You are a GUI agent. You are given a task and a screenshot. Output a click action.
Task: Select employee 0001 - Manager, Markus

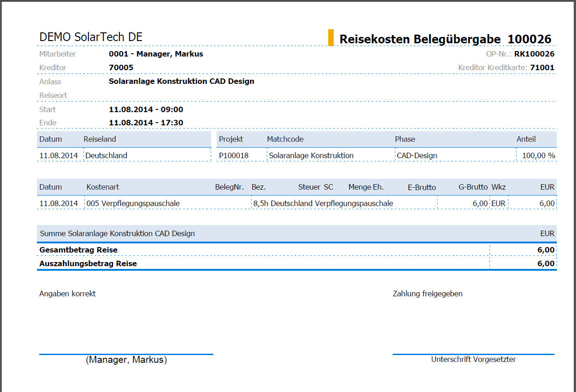tap(155, 54)
